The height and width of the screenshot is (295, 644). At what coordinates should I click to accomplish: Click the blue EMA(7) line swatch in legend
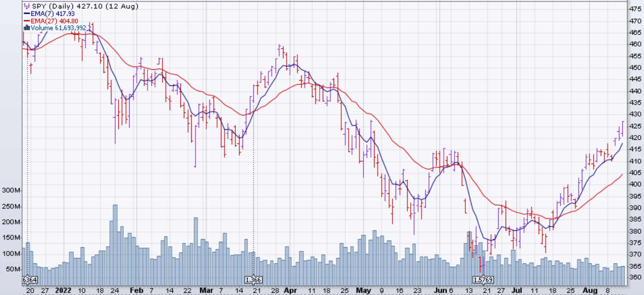click(27, 14)
